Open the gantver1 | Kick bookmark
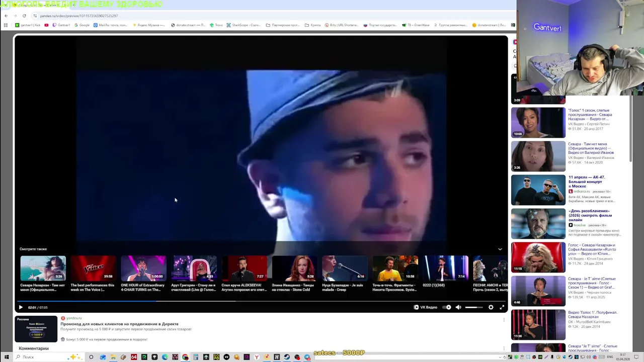This screenshot has width=644, height=362. point(28,25)
